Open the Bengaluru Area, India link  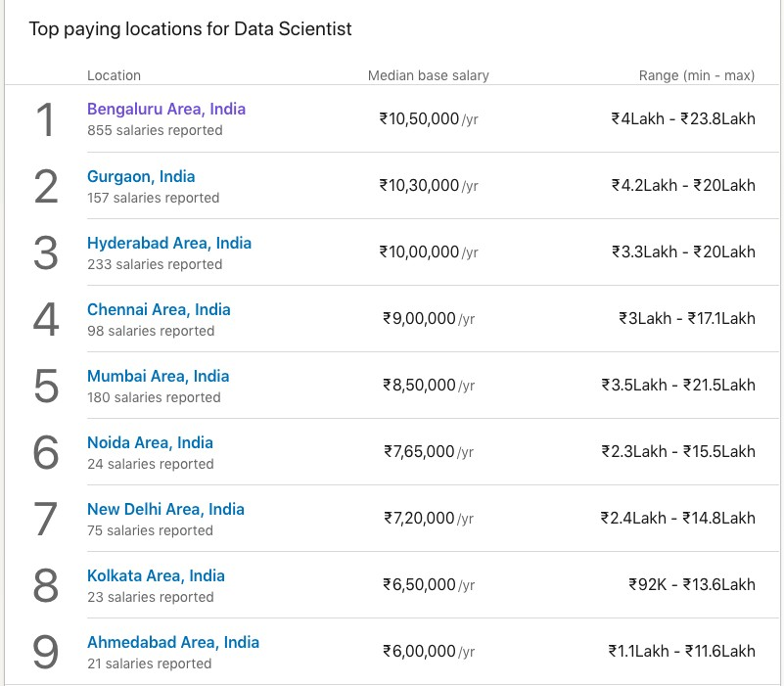(165, 110)
